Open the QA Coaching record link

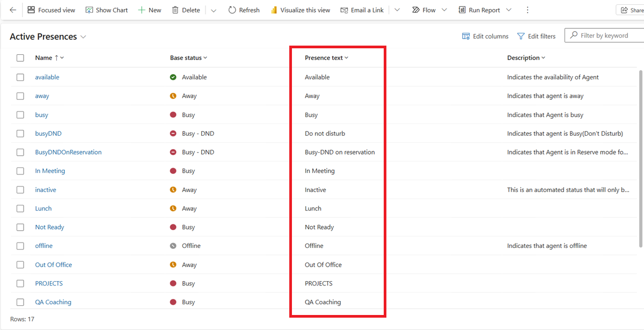(53, 302)
